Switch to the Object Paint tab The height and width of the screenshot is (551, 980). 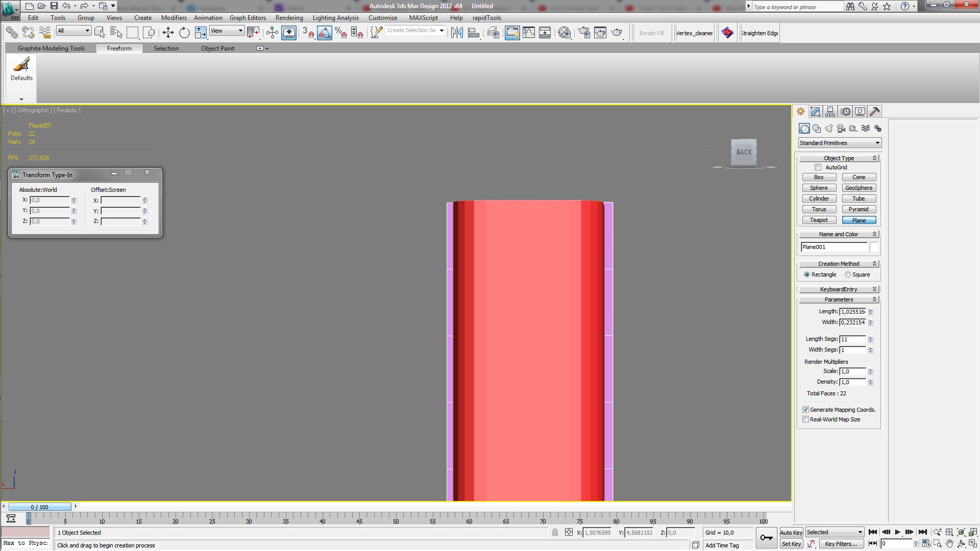click(x=217, y=48)
